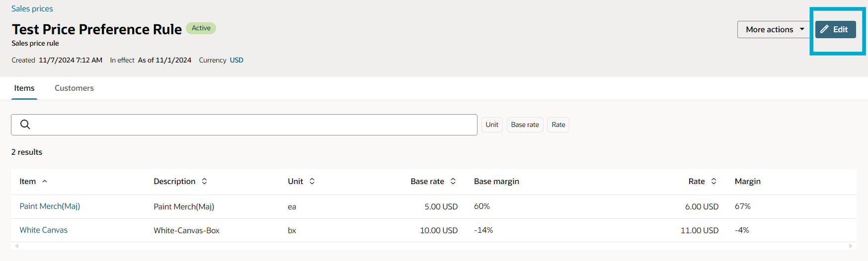Toggle the Unit filter chip
The image size is (868, 261).
492,125
